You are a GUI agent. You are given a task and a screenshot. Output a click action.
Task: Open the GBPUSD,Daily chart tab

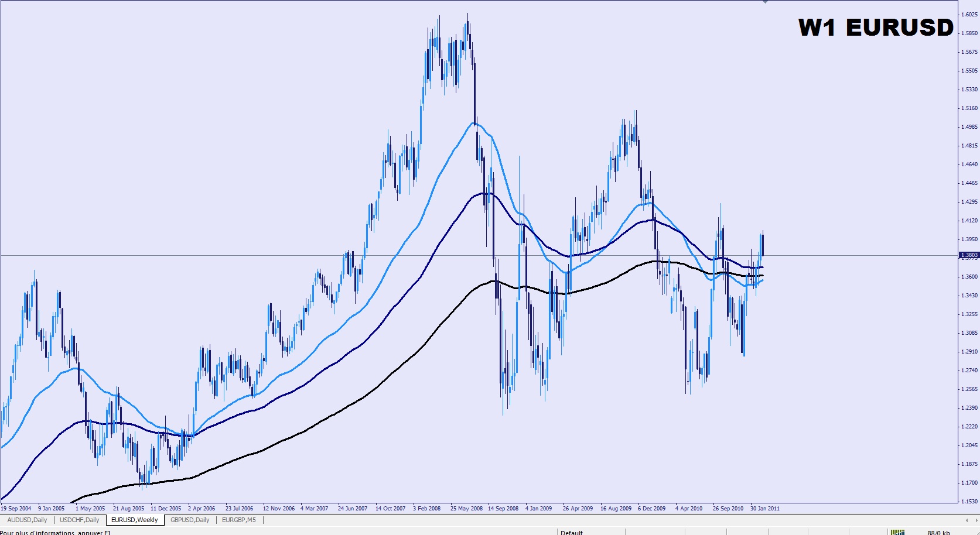(190, 520)
